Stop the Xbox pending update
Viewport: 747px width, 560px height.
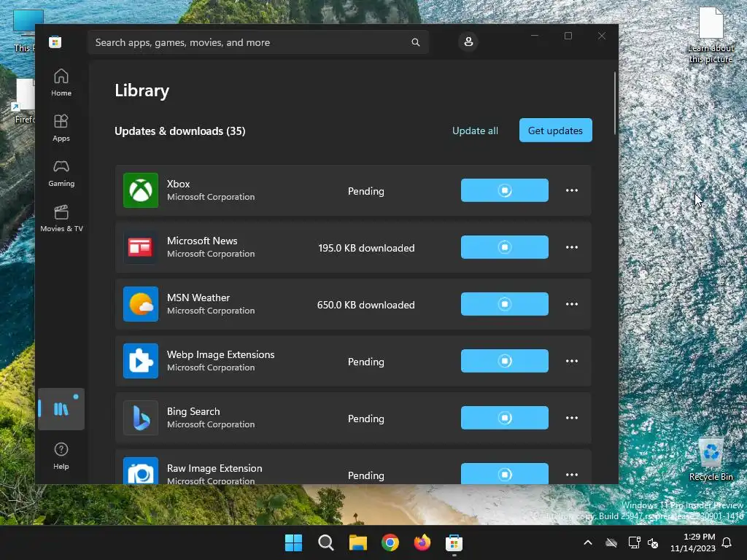[x=505, y=190]
